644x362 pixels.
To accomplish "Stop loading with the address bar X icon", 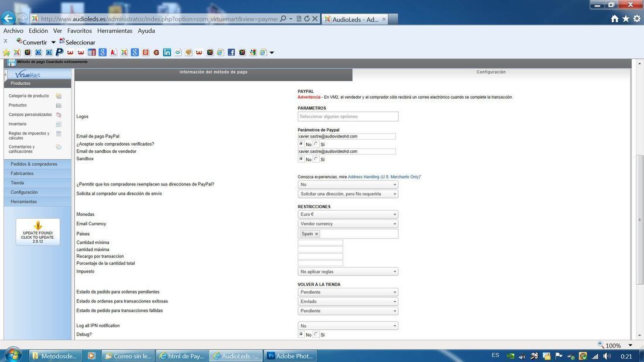I will [x=315, y=19].
